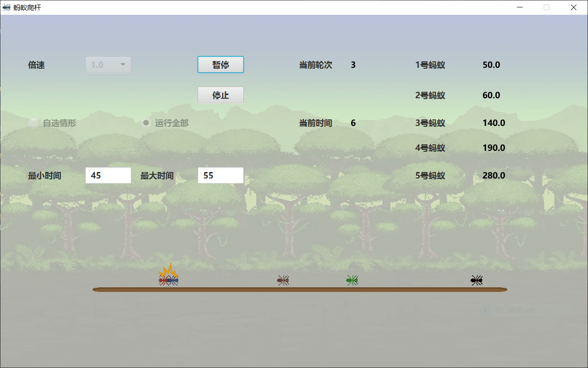The image size is (588, 368).
Task: Select the brown ant on the pole
Action: [282, 280]
